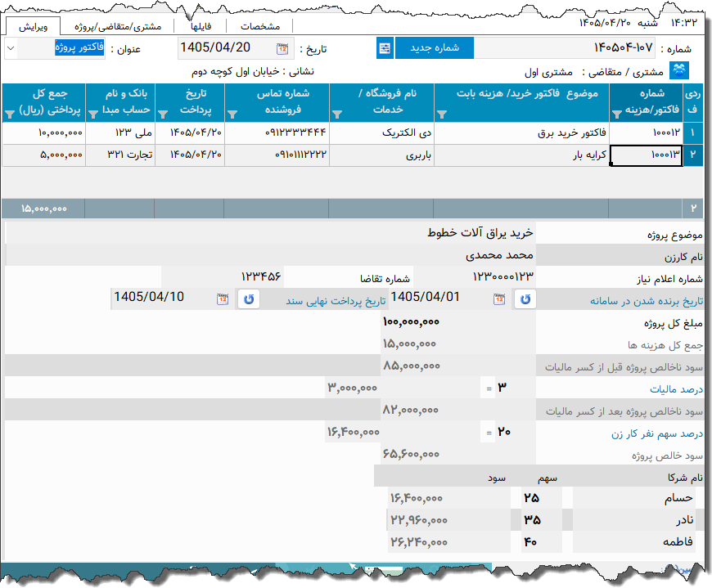Switch to the ویرایش tab
This screenshot has height=588, width=712.
pyautogui.click(x=34, y=27)
